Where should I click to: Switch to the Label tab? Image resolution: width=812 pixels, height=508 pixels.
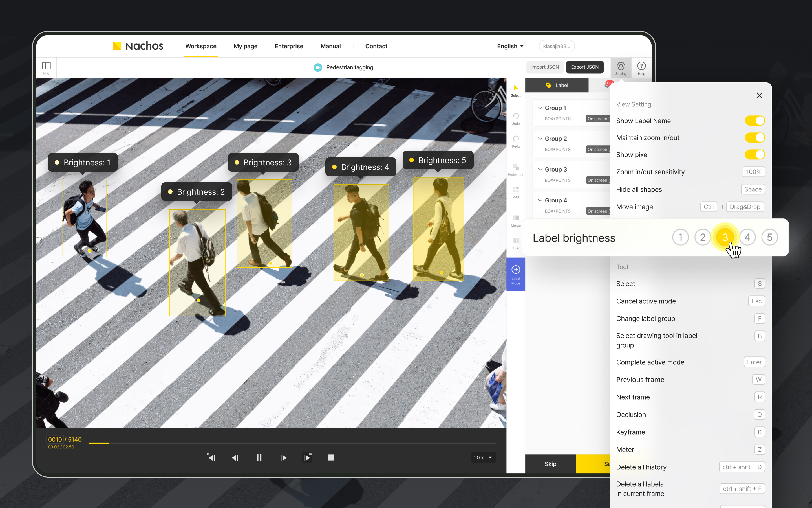point(557,85)
